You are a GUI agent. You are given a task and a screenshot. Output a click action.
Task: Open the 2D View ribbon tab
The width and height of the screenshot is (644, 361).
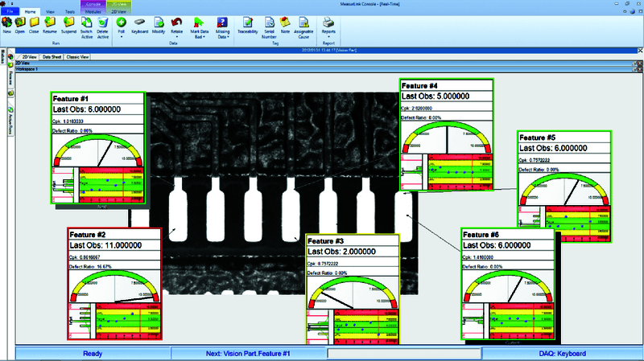118,12
